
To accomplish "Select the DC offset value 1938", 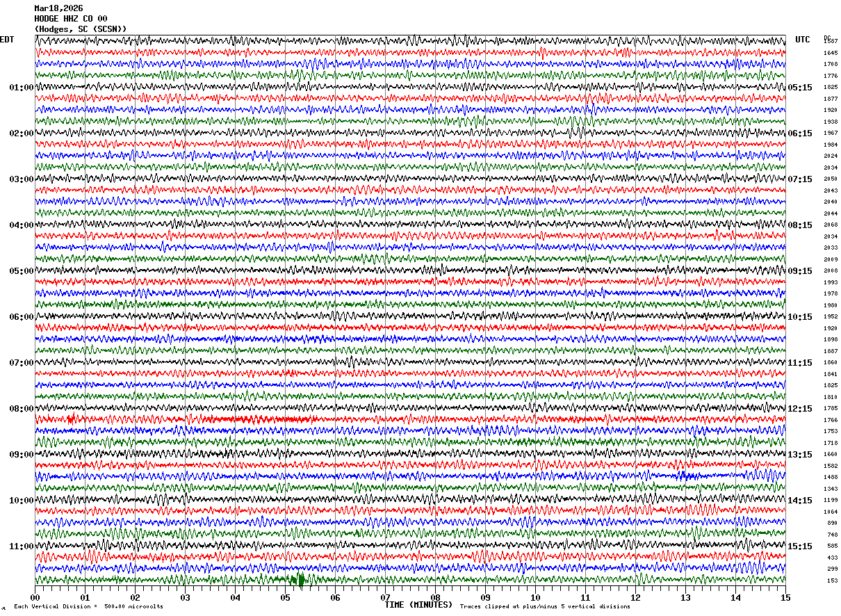I will coord(831,122).
